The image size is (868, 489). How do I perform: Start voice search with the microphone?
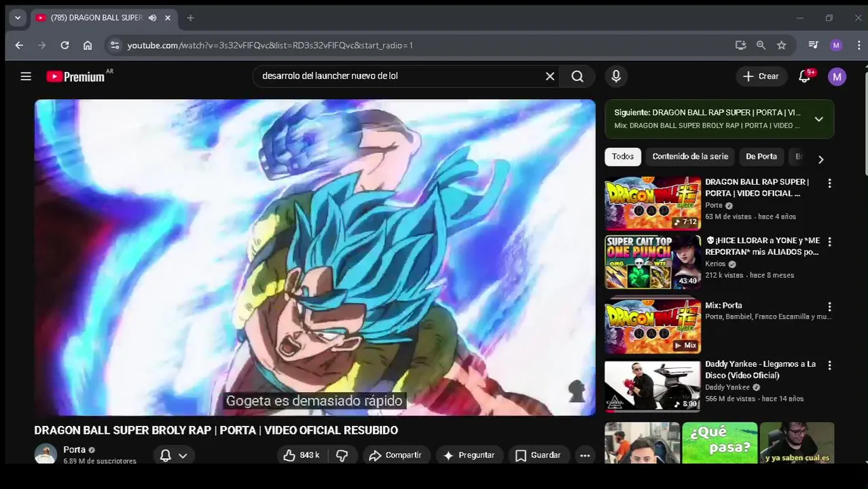click(x=616, y=77)
